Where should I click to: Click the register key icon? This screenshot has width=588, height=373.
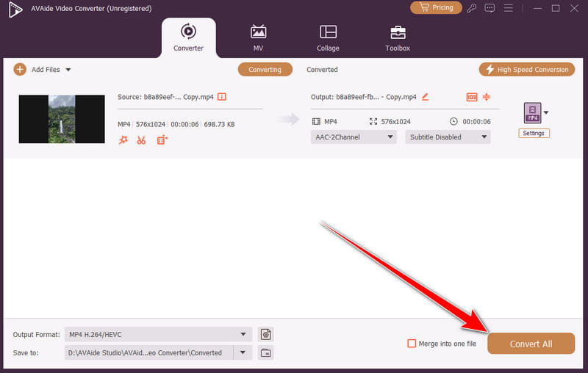tap(471, 8)
